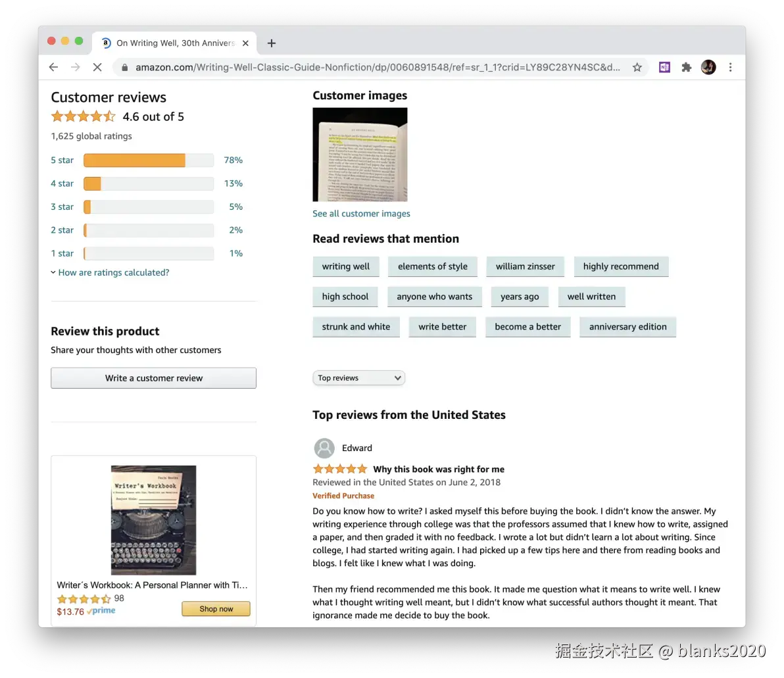Image resolution: width=784 pixels, height=678 pixels.
Task: Stop page loading with the X icon
Action: (x=97, y=67)
